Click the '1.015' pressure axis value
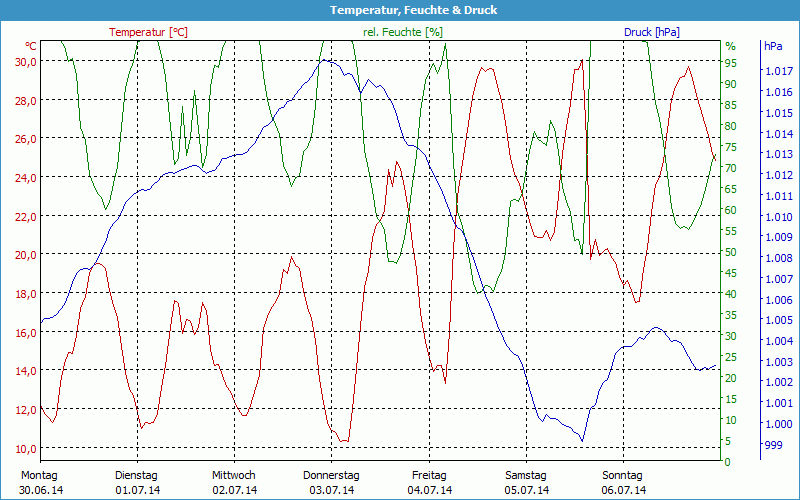 click(779, 113)
